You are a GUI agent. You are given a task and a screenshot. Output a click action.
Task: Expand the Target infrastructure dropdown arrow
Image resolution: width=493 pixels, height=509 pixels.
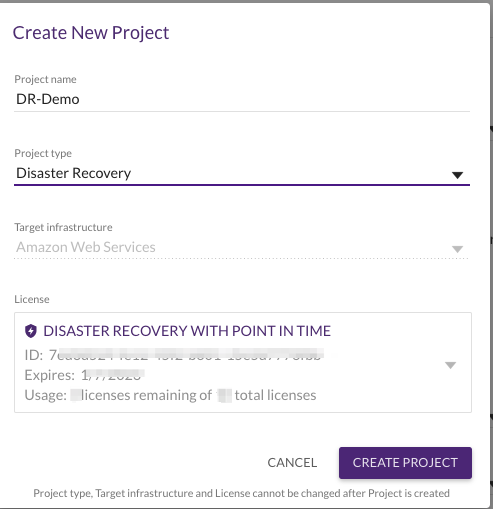click(x=457, y=249)
